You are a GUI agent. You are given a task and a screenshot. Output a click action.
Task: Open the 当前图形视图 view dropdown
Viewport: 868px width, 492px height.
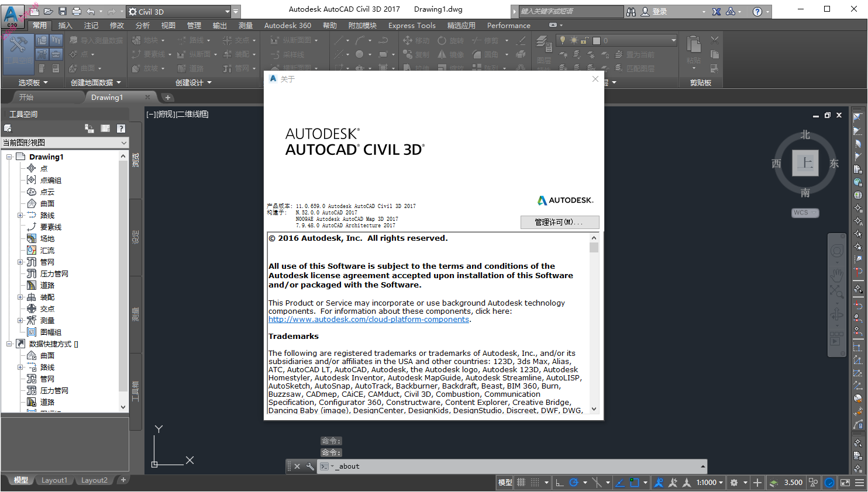65,143
